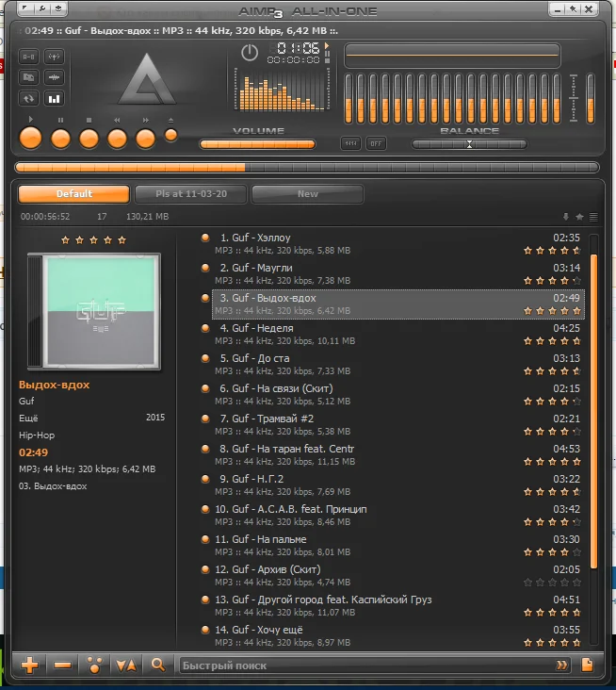Viewport: 616px width, 690px height.
Task: Click the minimize-to-tray icon beside the wrench
Action: pos(58,8)
